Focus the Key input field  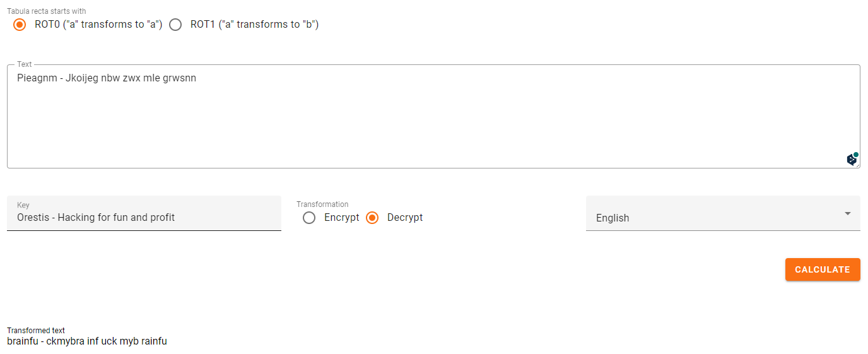point(144,213)
